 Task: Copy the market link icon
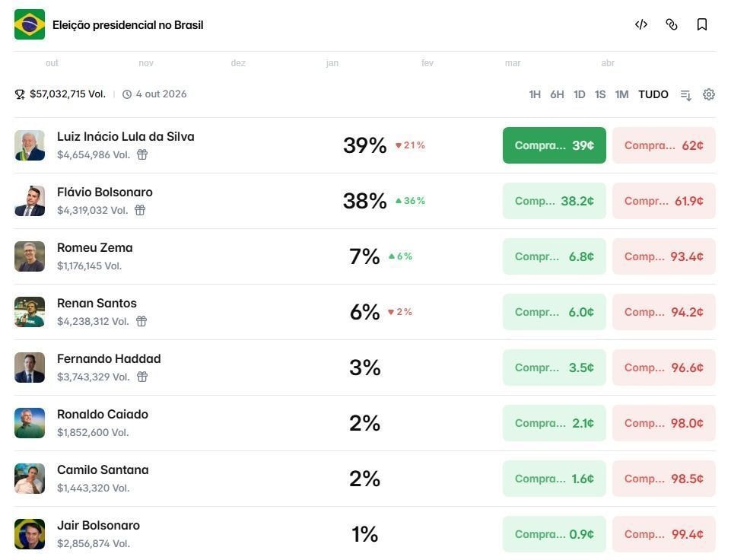pos(672,24)
